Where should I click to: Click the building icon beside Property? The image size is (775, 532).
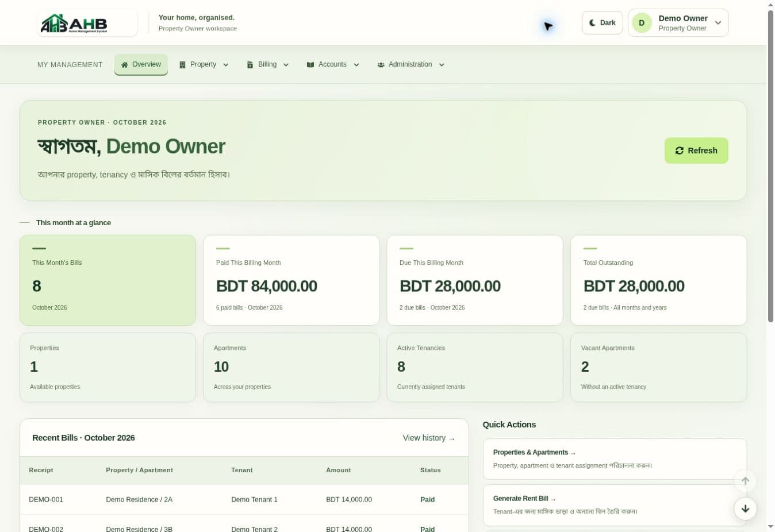tap(182, 65)
